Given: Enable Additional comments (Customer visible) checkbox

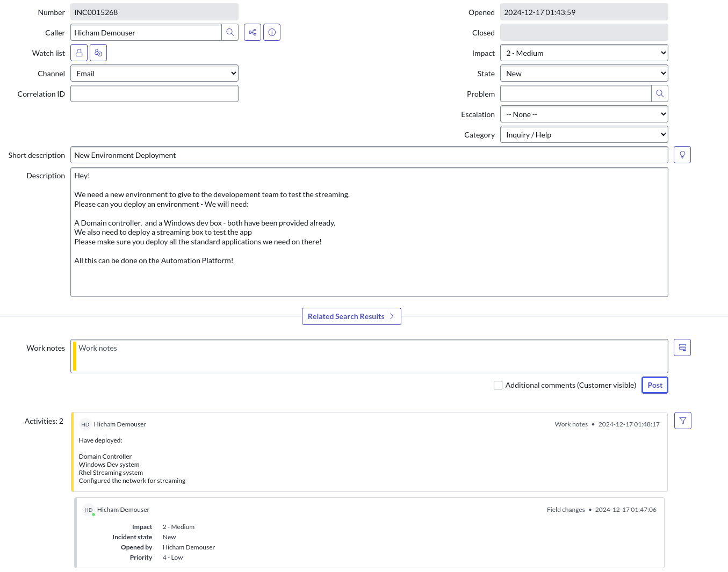Looking at the screenshot, I should pos(498,385).
